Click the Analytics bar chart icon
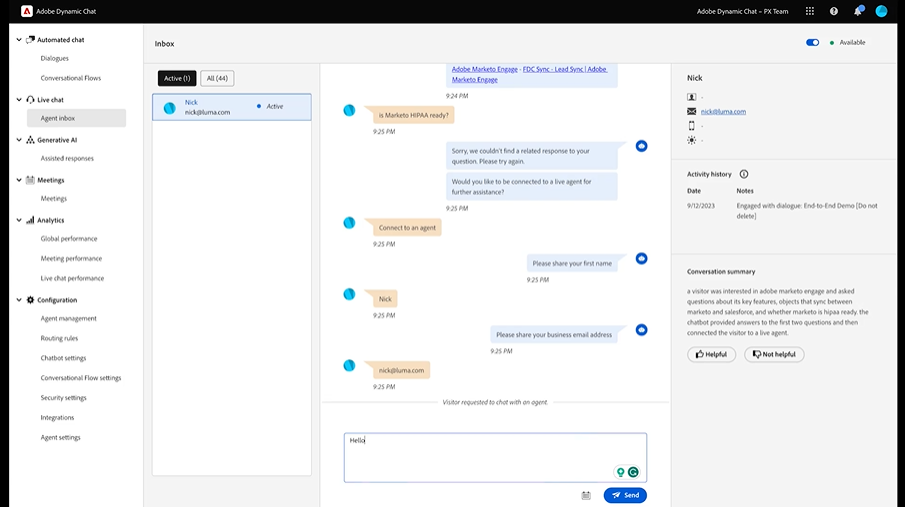 pyautogui.click(x=31, y=220)
